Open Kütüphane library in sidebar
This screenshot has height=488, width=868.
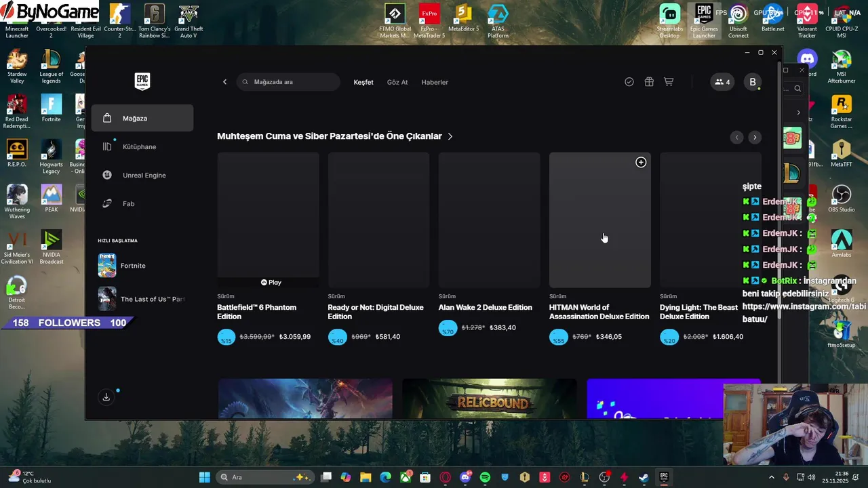142,146
